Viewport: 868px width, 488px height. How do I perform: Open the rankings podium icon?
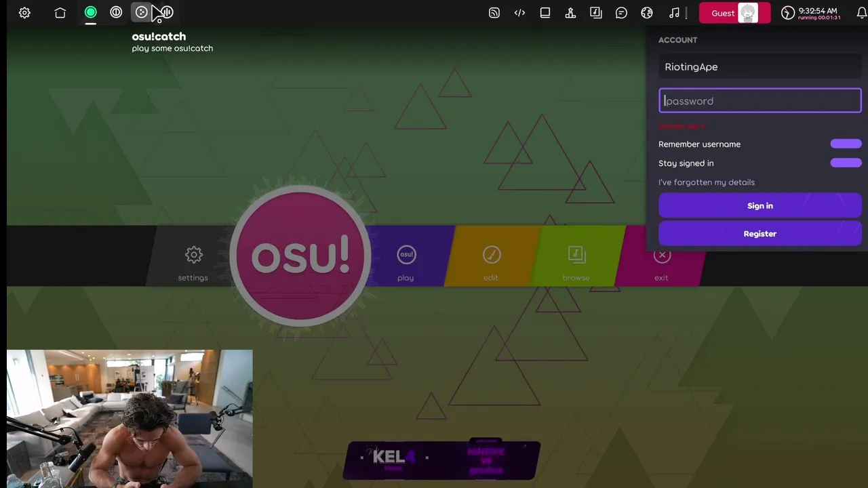click(x=570, y=13)
